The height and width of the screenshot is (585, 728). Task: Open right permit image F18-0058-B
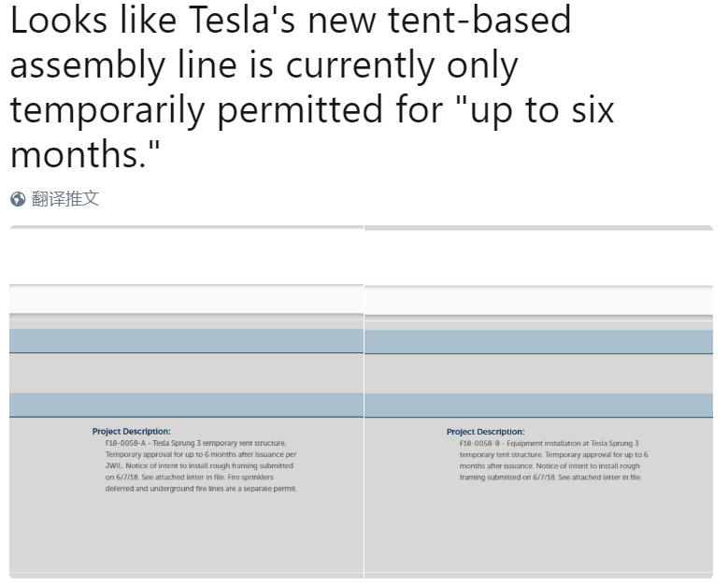(538, 402)
